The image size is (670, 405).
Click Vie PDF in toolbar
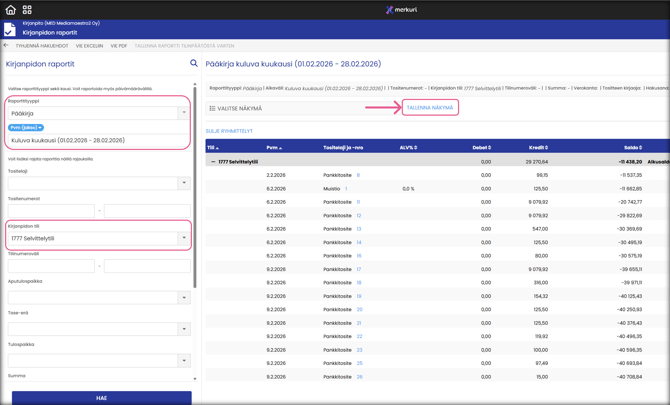(x=119, y=46)
